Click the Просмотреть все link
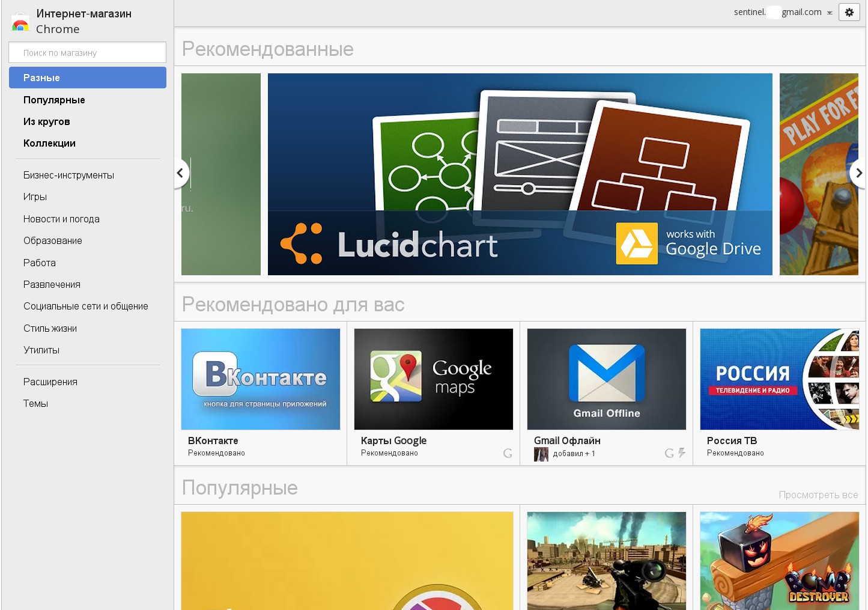868x610 pixels. (x=818, y=495)
